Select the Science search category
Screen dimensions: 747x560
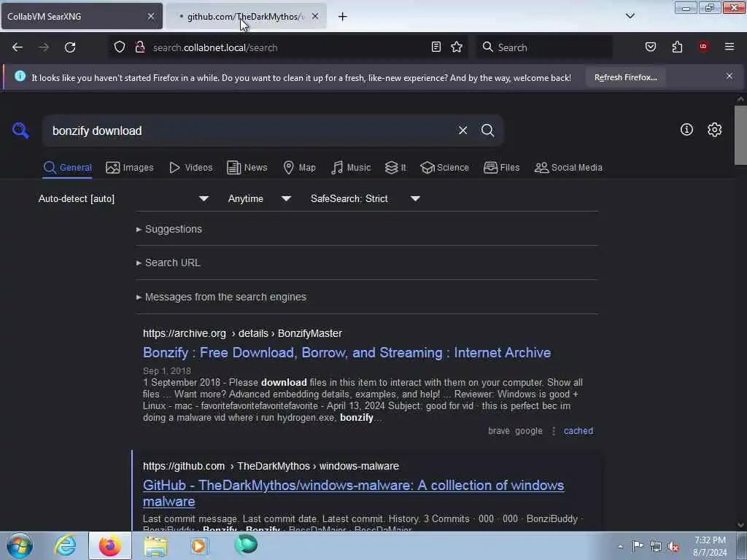[x=444, y=168]
